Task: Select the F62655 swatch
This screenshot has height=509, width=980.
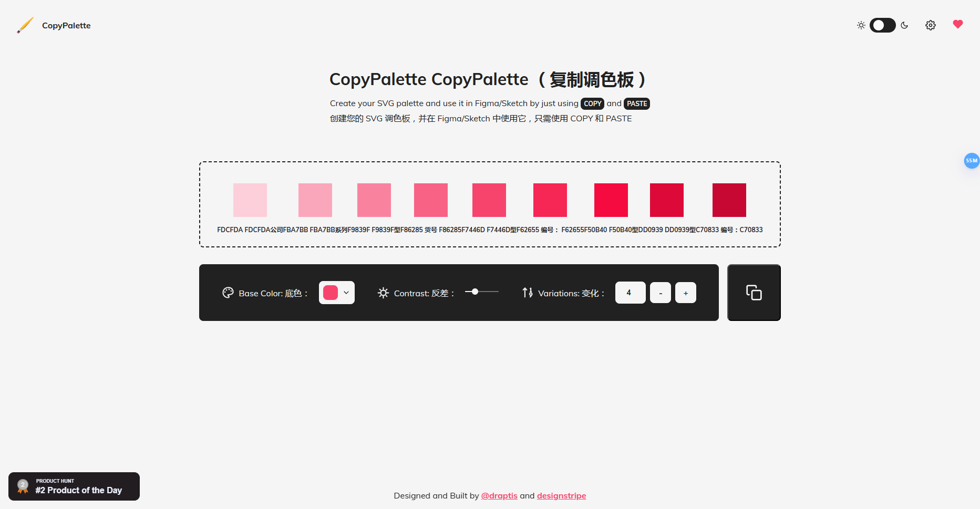Action: click(x=550, y=200)
